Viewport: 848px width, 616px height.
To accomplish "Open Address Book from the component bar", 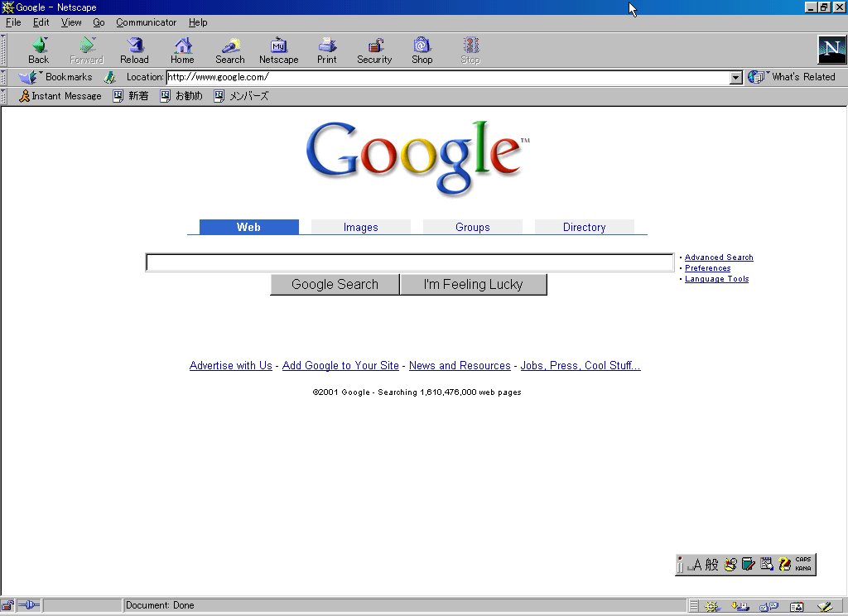I will 797,606.
